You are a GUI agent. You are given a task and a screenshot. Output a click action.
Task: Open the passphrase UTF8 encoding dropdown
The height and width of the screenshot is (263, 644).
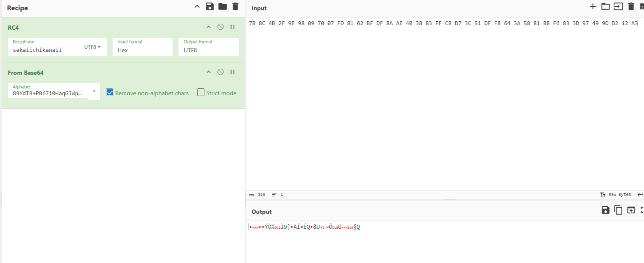(92, 47)
